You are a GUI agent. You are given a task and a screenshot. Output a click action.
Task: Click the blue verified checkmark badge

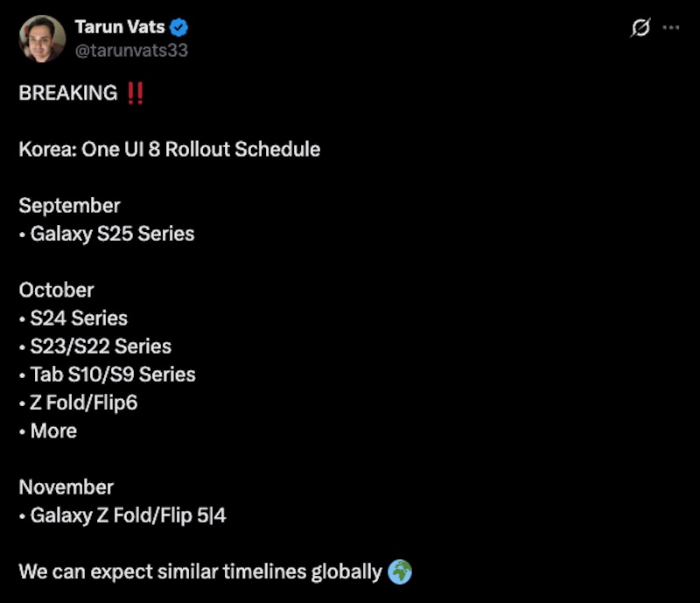[x=180, y=28]
